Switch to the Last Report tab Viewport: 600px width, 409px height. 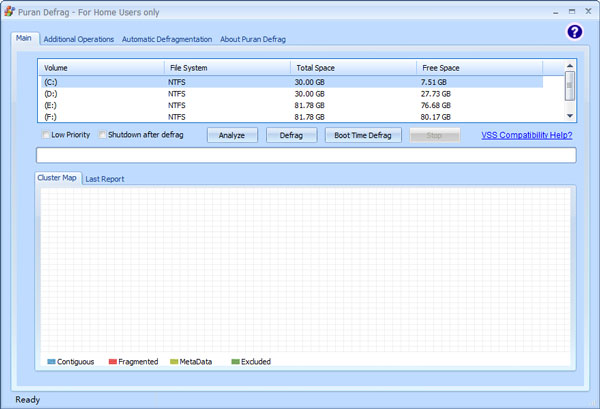105,179
